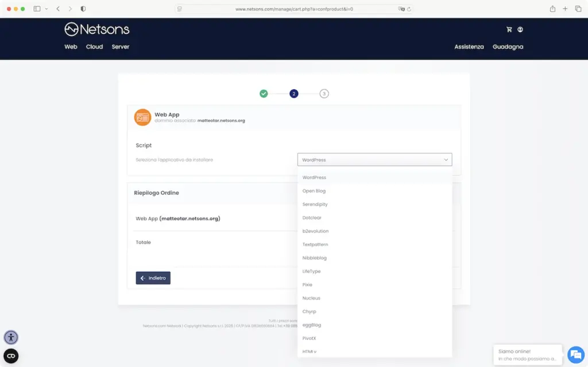The image size is (588, 367).
Task: Select Open Blog from the list
Action: coord(314,191)
